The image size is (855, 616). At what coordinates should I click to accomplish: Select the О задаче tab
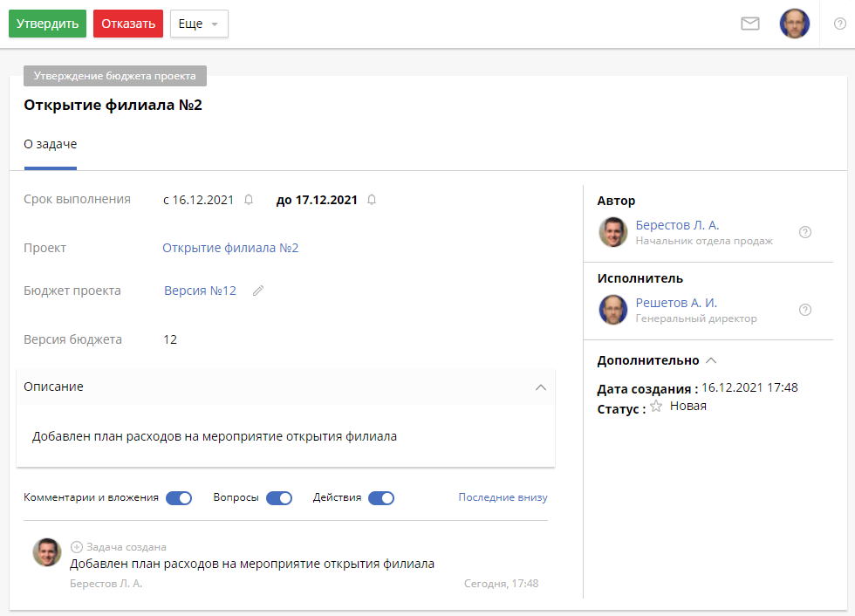(x=51, y=144)
